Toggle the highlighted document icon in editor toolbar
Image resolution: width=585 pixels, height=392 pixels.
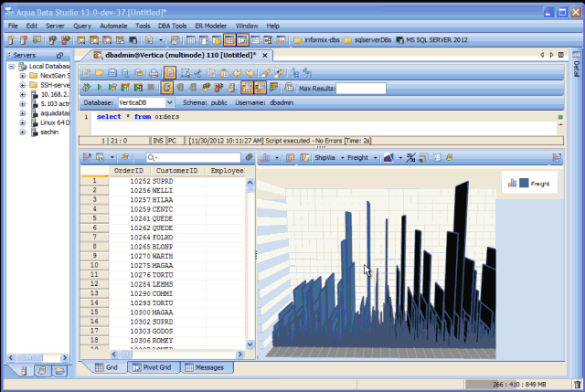tap(170, 73)
